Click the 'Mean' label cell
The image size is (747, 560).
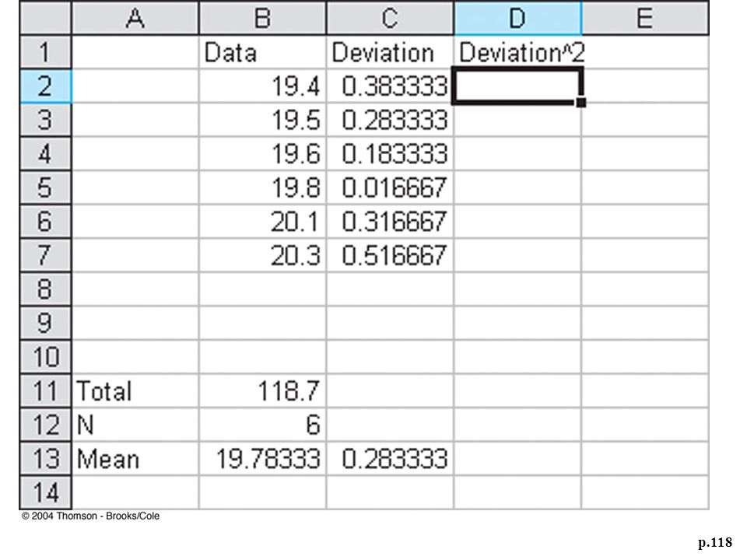(135, 458)
